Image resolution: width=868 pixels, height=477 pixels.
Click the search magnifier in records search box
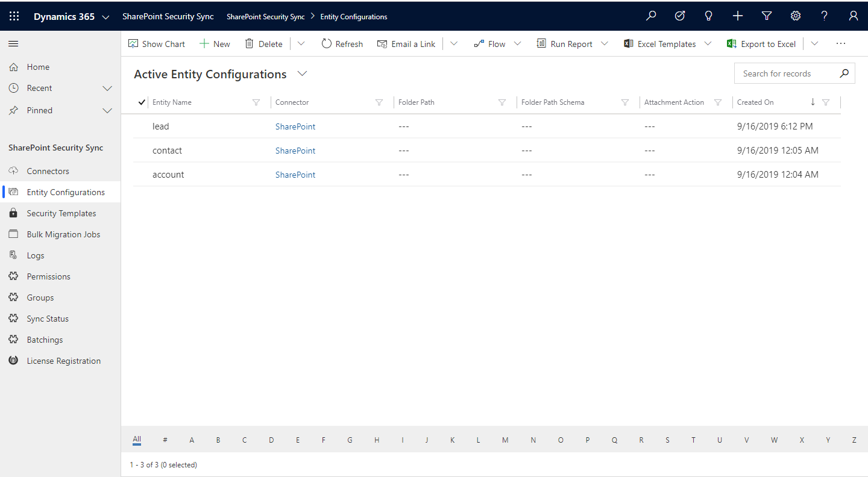click(x=844, y=73)
